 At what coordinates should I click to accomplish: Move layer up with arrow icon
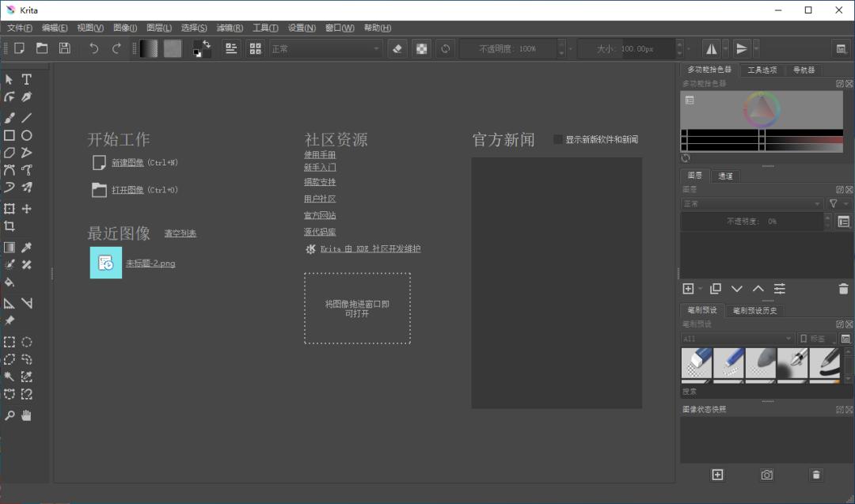click(x=758, y=289)
